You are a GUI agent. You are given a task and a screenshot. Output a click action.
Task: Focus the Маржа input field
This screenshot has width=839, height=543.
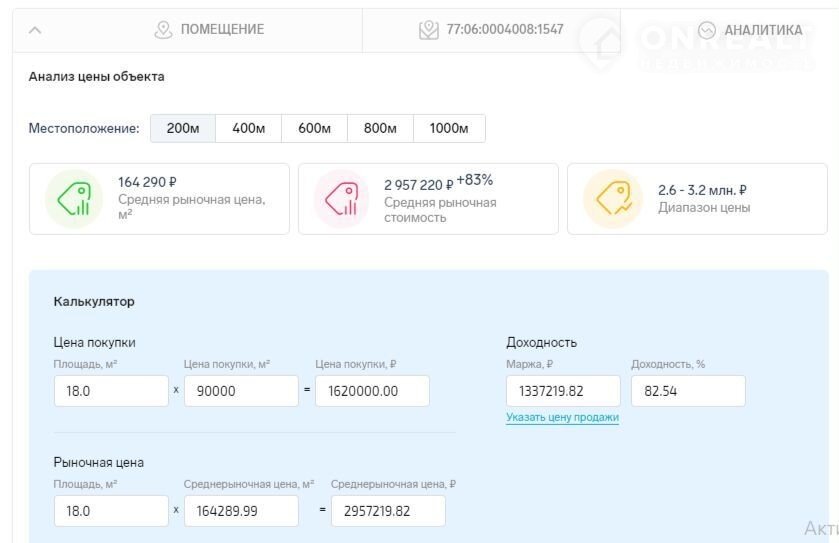tap(563, 391)
